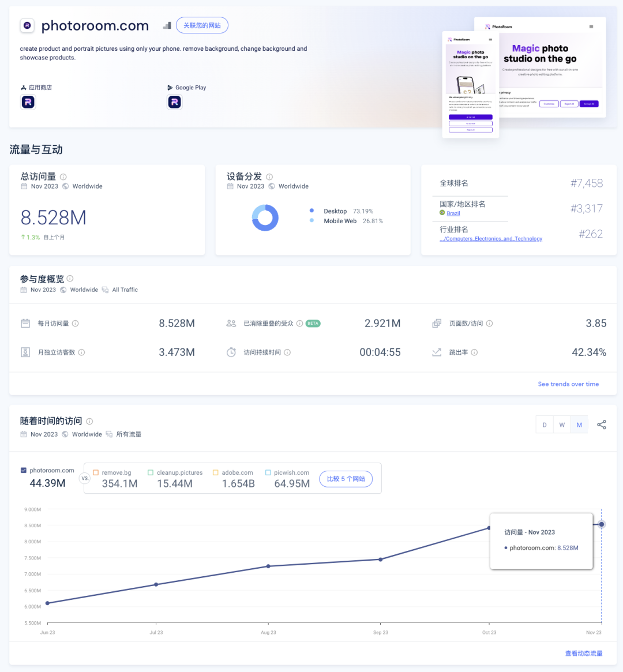The width and height of the screenshot is (623, 672).
Task: Click info icon next to 每月访问量
Action: pyautogui.click(x=76, y=323)
